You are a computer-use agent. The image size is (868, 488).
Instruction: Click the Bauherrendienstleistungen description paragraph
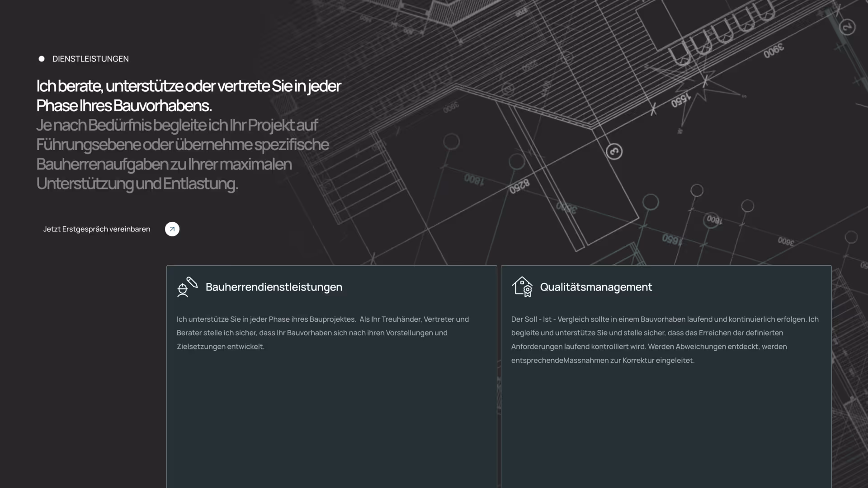(x=322, y=333)
